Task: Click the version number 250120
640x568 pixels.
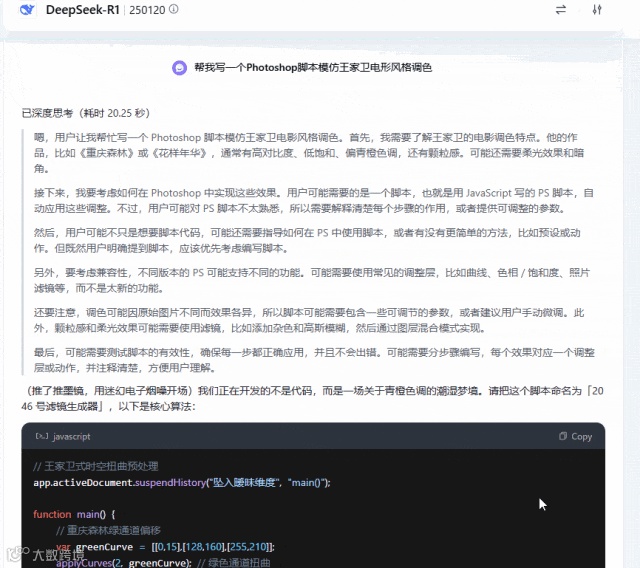Action: (x=147, y=10)
